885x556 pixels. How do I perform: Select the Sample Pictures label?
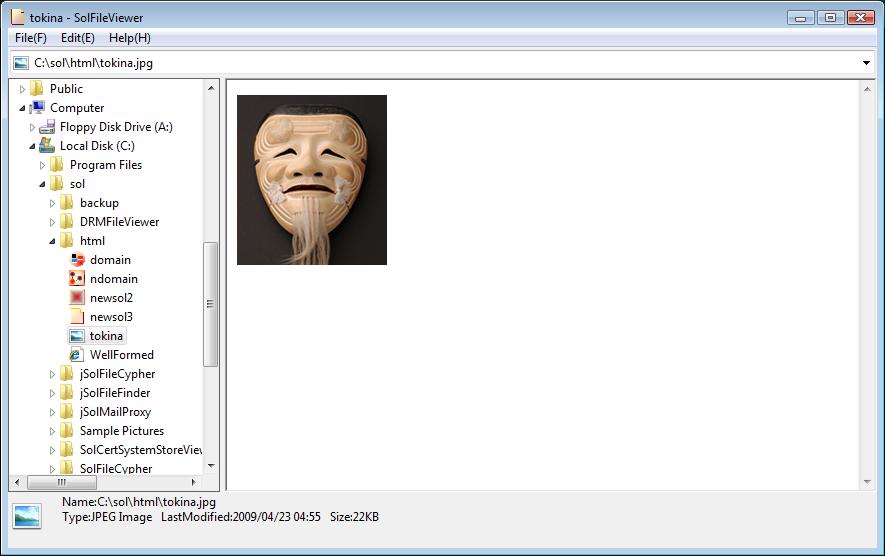[x=122, y=431]
